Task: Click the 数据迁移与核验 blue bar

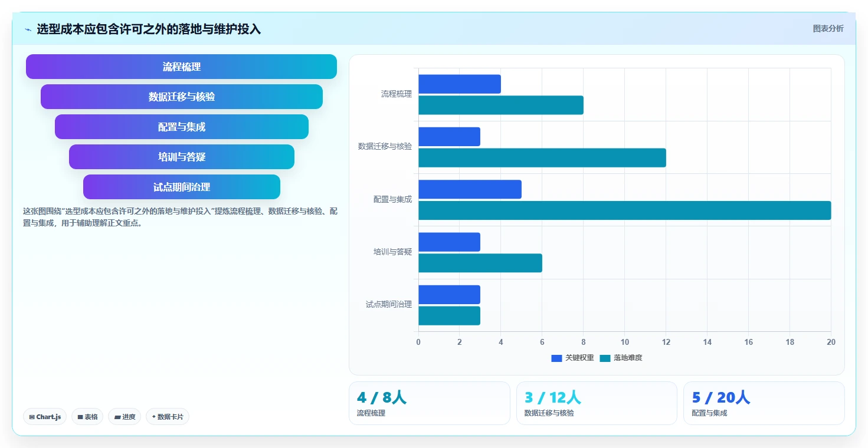Action: click(449, 137)
